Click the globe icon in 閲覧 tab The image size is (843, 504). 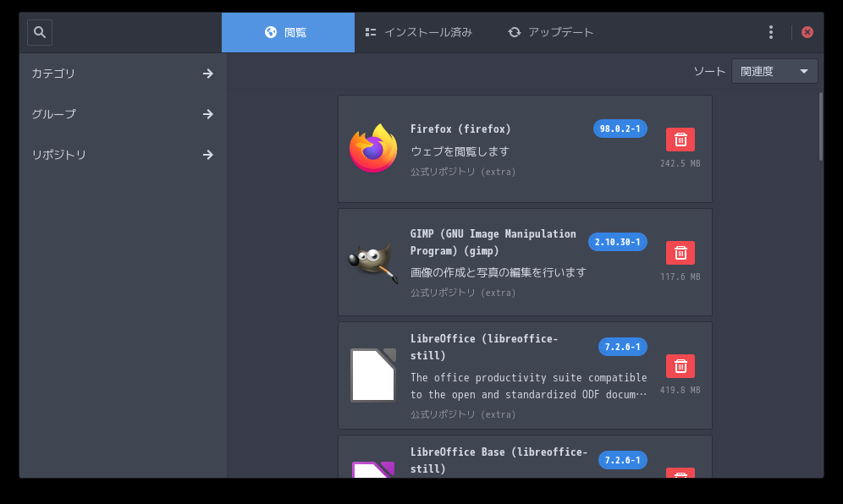point(271,32)
